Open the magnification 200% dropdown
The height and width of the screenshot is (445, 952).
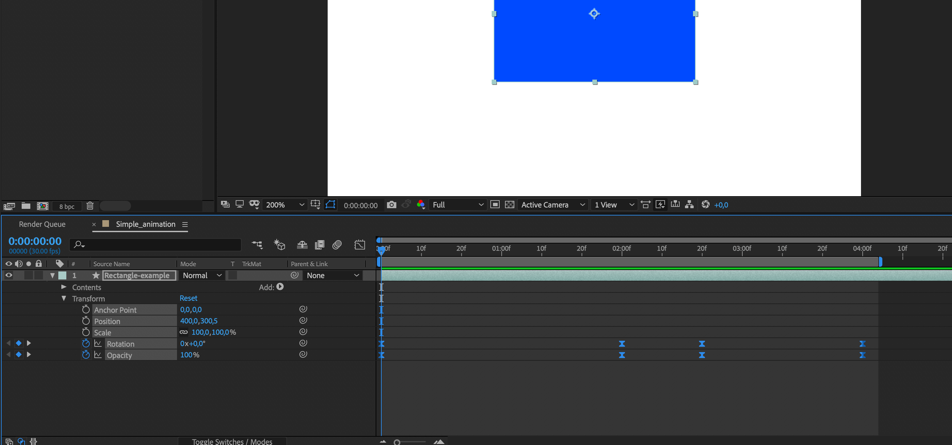click(282, 205)
